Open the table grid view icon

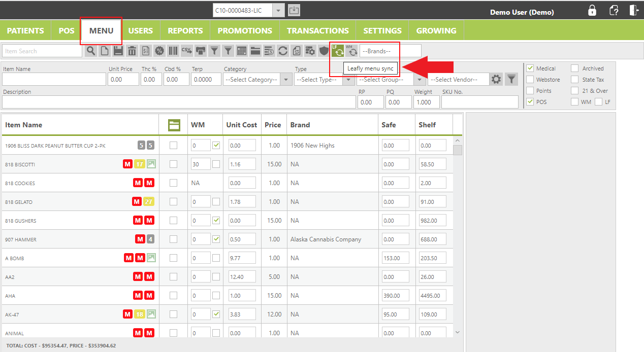pyautogui.click(x=242, y=51)
